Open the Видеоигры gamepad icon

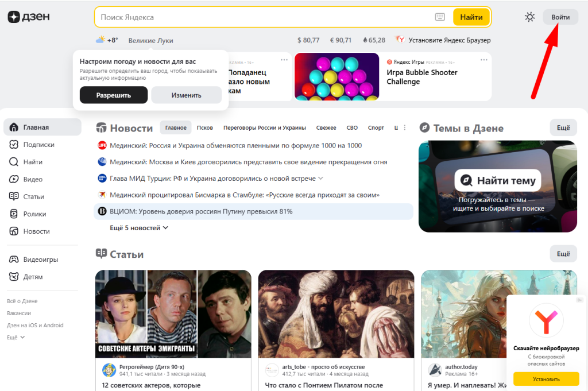coord(14,259)
